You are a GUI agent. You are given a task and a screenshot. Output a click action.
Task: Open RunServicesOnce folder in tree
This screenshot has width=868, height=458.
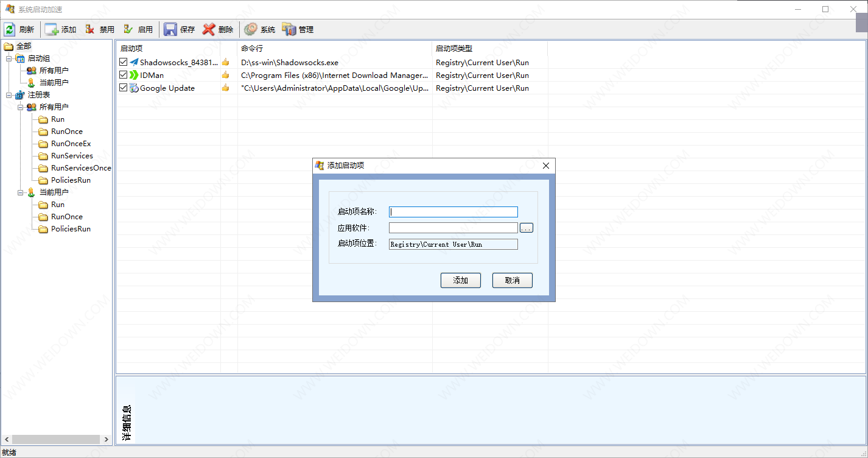click(x=81, y=168)
